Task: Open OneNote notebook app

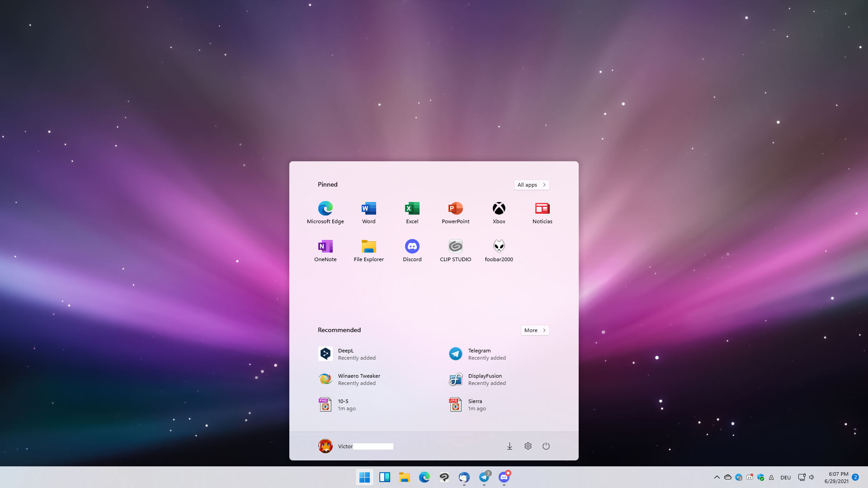Action: (x=325, y=246)
